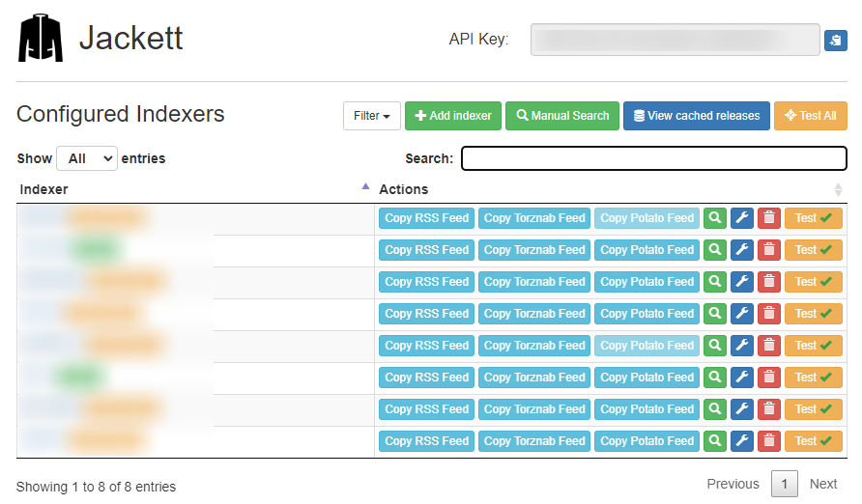This screenshot has width=862, height=504.
Task: Configure the seventh indexer using the wrench icon
Action: [x=741, y=409]
